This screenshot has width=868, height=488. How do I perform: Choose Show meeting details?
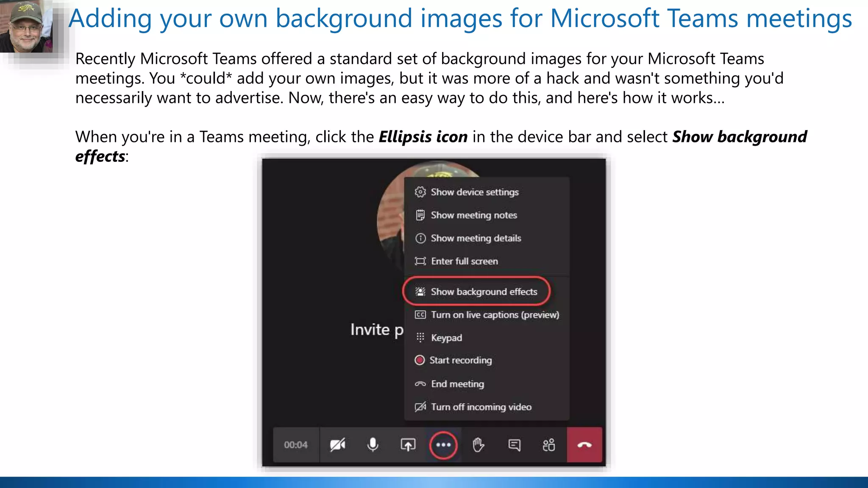[x=487, y=238]
